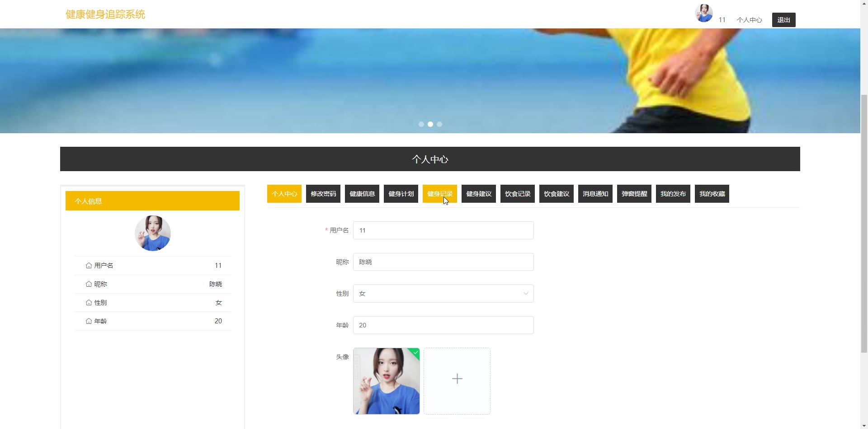Open the 我的收藏 tab
The image size is (868, 429).
click(712, 194)
